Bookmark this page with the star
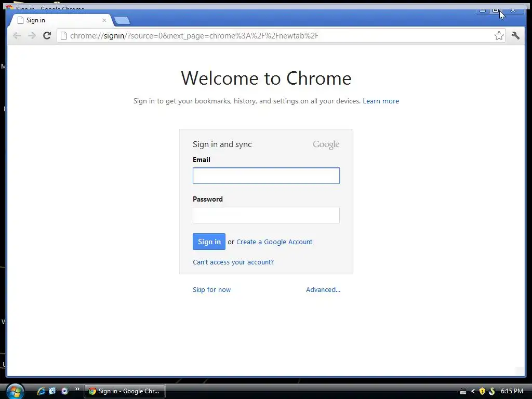Screen dimensions: 532x399 pyautogui.click(x=499, y=36)
